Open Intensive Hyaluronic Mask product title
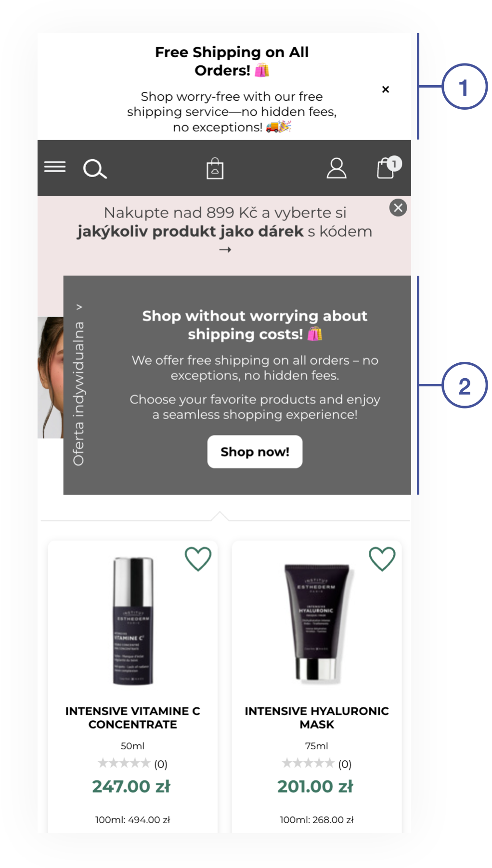 pos(317,717)
